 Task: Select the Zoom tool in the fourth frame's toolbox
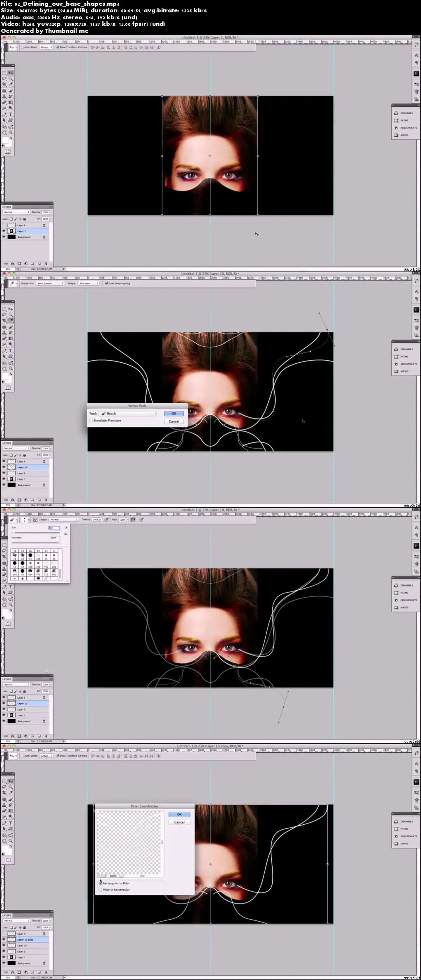pos(11,841)
